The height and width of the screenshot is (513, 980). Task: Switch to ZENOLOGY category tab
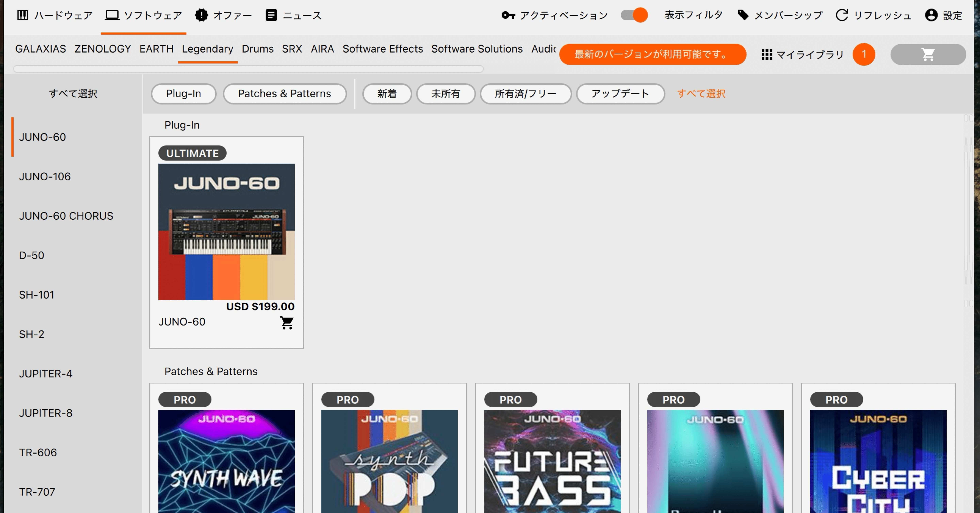[x=103, y=49]
